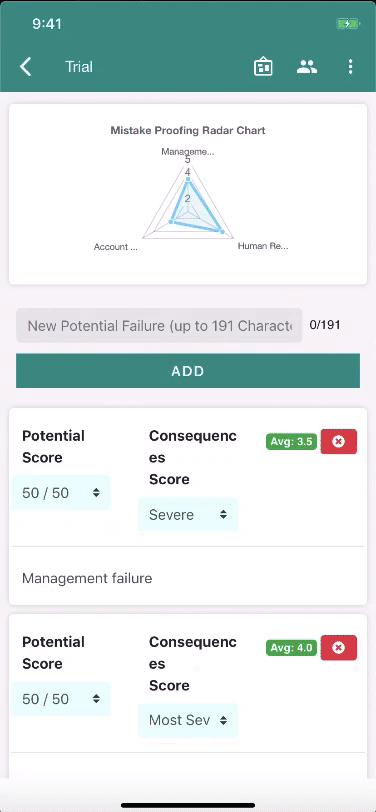Open the Severe Consequences Score dropdown

[188, 514]
